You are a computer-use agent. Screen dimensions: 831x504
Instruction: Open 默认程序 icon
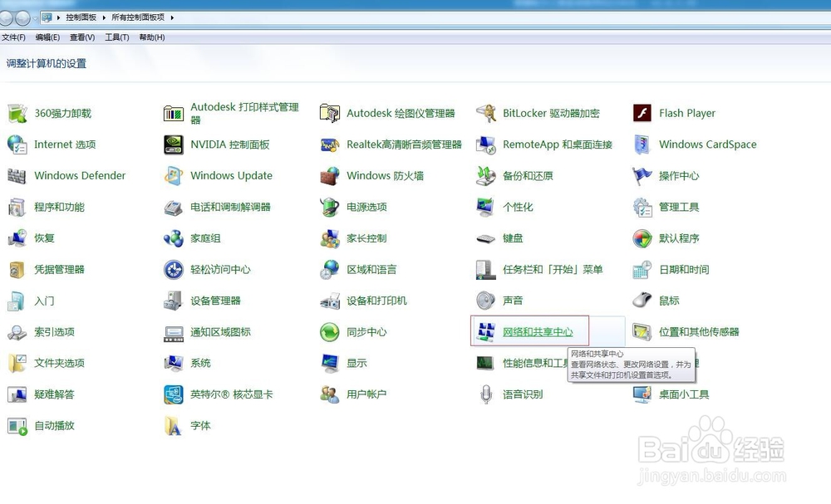642,238
